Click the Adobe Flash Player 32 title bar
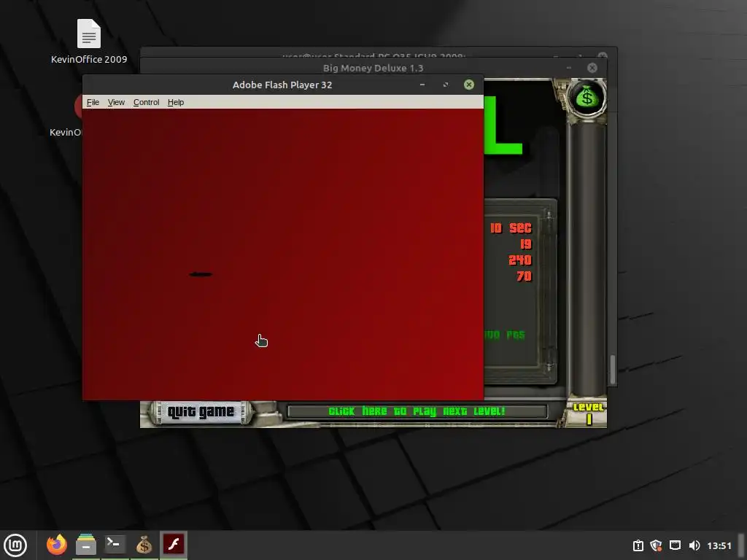The height and width of the screenshot is (560, 747). [282, 85]
